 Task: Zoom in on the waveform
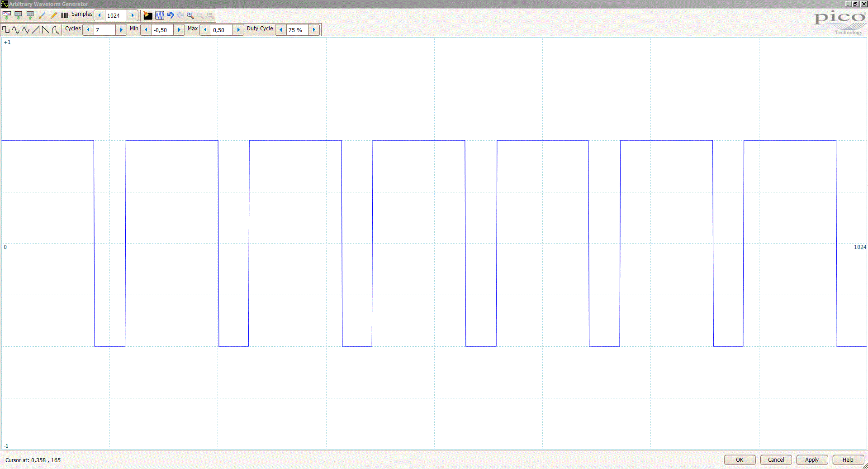[190, 15]
